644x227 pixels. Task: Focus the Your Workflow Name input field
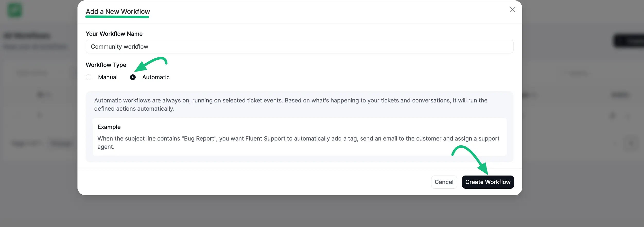299,47
